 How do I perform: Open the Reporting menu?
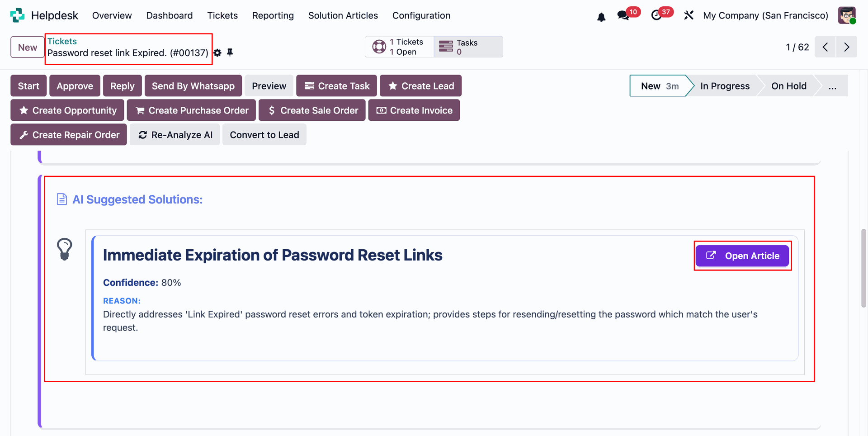tap(273, 15)
